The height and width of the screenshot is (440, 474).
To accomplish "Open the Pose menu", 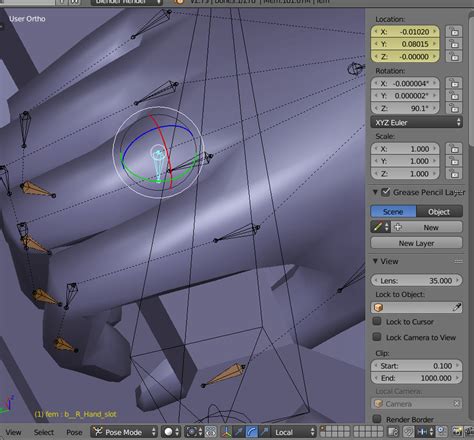I will coord(74,432).
